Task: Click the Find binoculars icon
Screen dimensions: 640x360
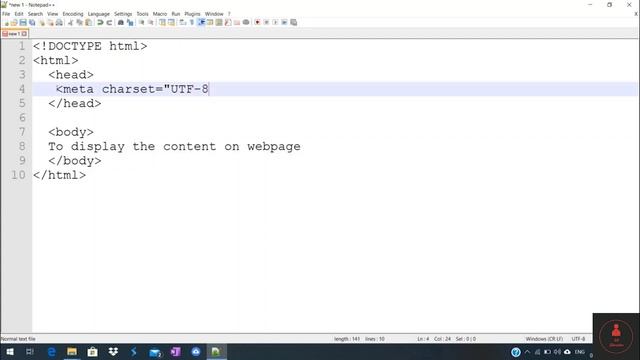Action: (x=121, y=22)
